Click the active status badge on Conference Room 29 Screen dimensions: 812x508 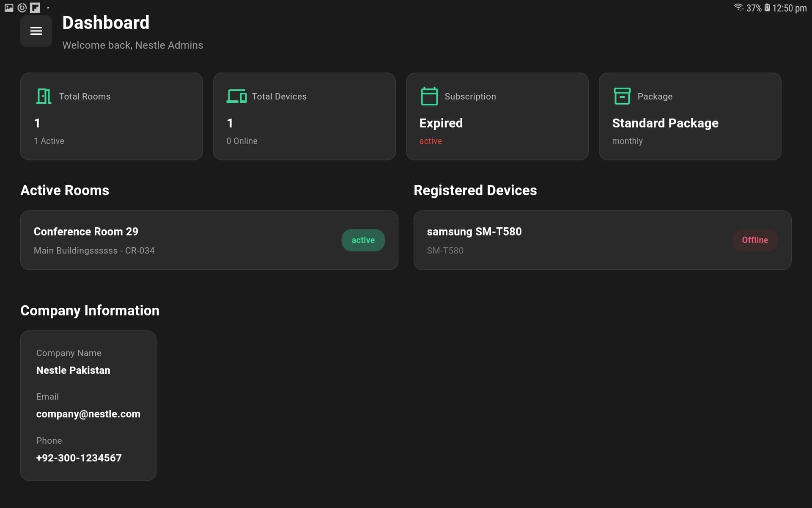point(363,240)
